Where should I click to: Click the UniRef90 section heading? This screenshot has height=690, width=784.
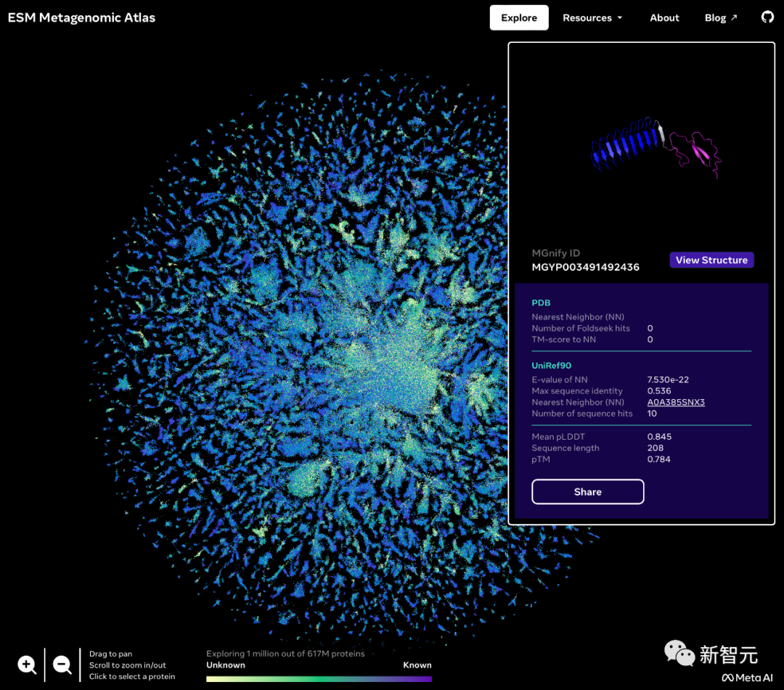[552, 366]
